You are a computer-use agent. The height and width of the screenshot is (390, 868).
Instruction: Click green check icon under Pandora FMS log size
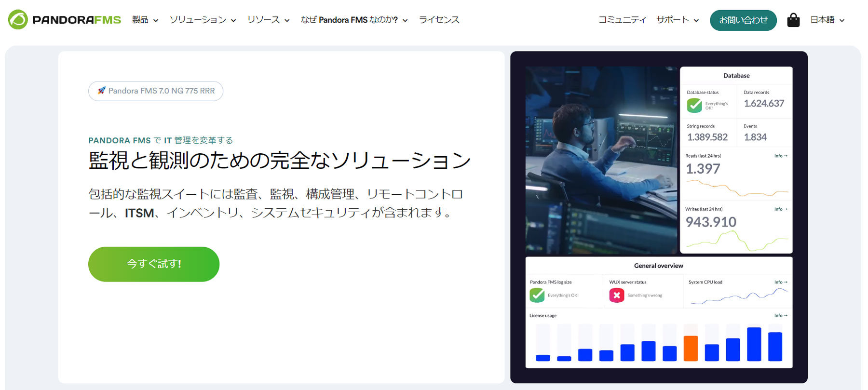[537, 295]
